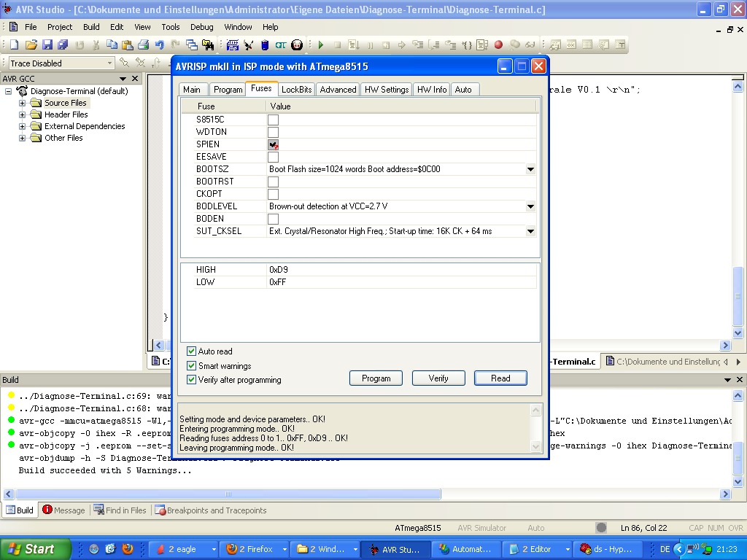
Task: Open the Windows Start menu
Action: 35,549
